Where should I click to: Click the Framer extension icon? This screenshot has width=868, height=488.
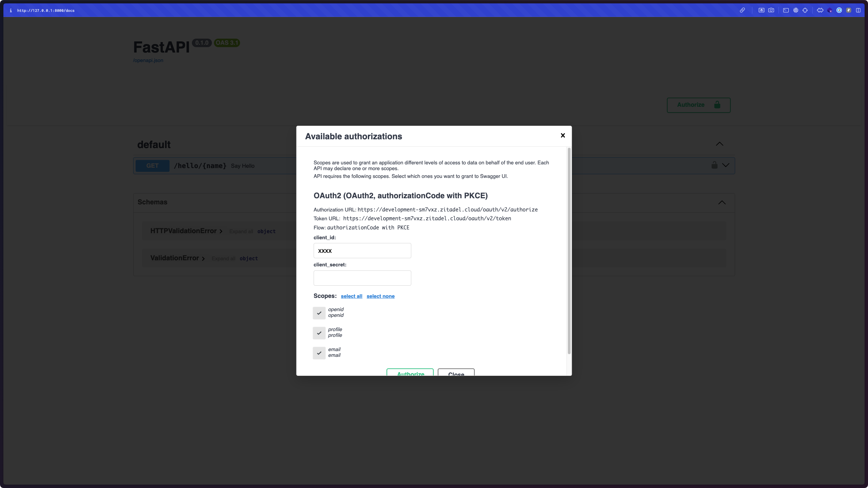pyautogui.click(x=849, y=10)
